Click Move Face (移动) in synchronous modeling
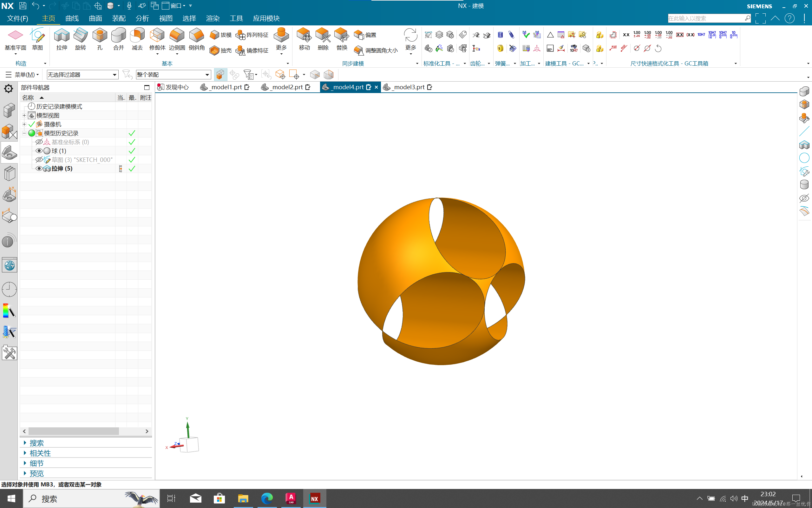The width and height of the screenshot is (812, 508). coord(304,39)
